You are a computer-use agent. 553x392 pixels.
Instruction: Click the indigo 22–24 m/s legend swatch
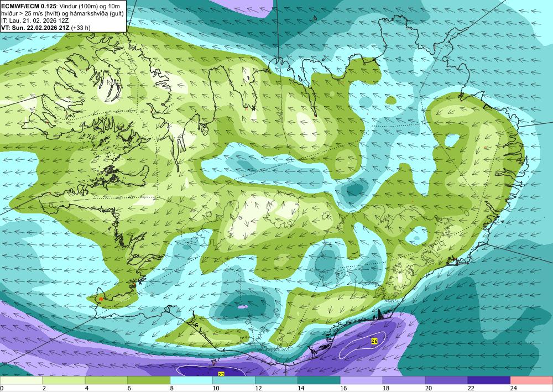pyautogui.click(x=489, y=380)
